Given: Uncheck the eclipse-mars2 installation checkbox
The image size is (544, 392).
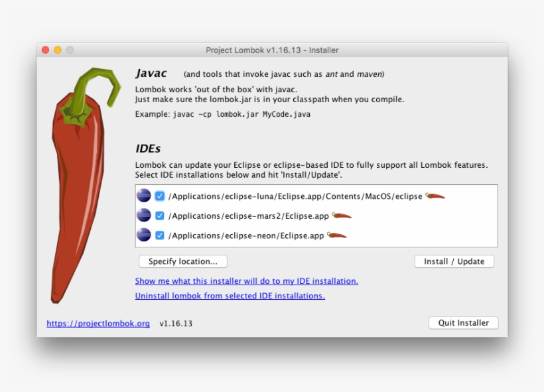Looking at the screenshot, I should point(160,216).
